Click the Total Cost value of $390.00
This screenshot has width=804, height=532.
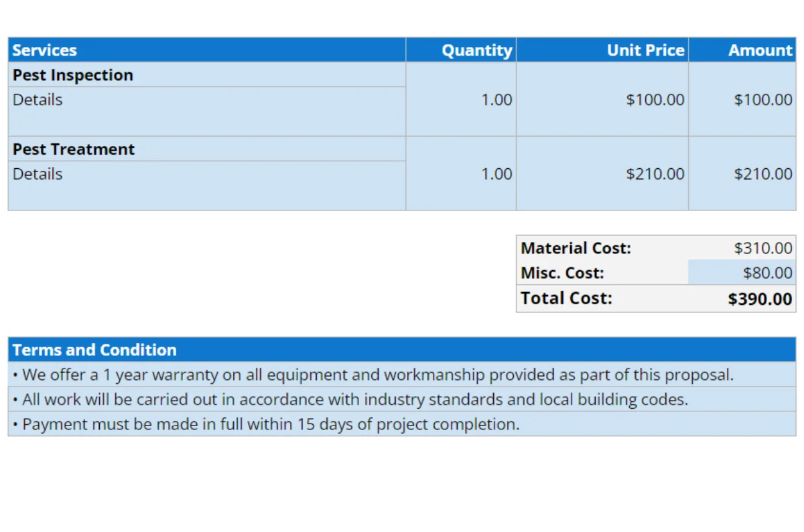pyautogui.click(x=759, y=298)
